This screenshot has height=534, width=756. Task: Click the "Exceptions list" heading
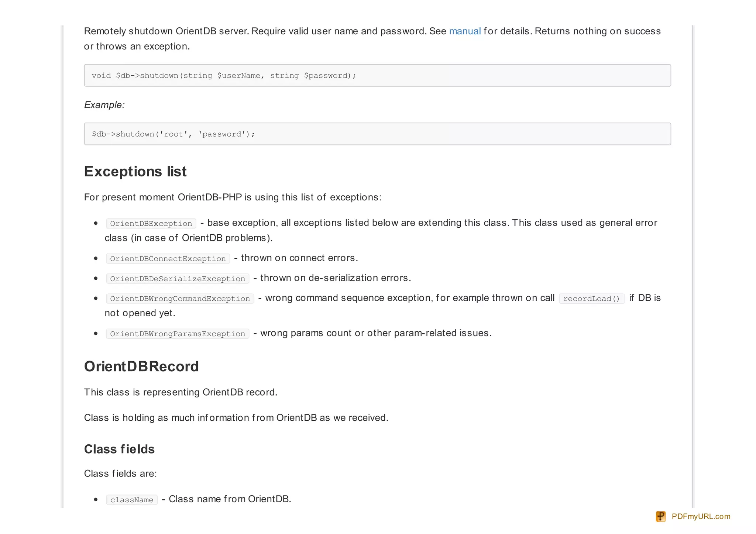135,172
